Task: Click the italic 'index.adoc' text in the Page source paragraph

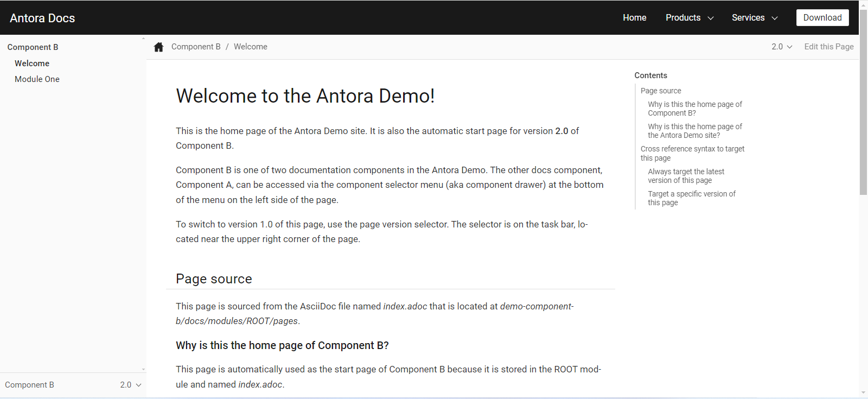Action: tap(405, 306)
